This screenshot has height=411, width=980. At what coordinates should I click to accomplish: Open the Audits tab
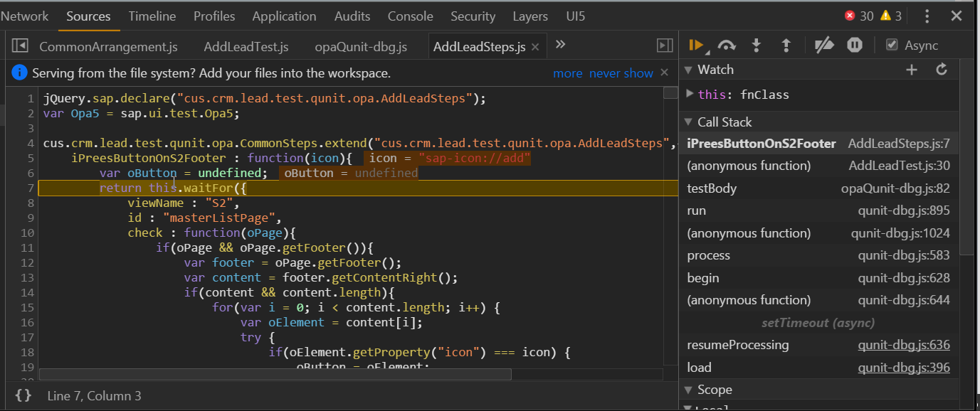[x=352, y=16]
